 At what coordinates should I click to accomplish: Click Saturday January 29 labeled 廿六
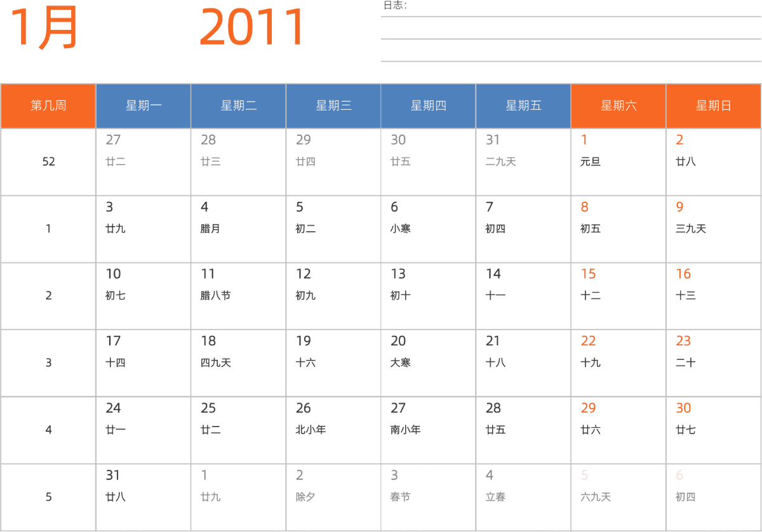click(x=618, y=430)
